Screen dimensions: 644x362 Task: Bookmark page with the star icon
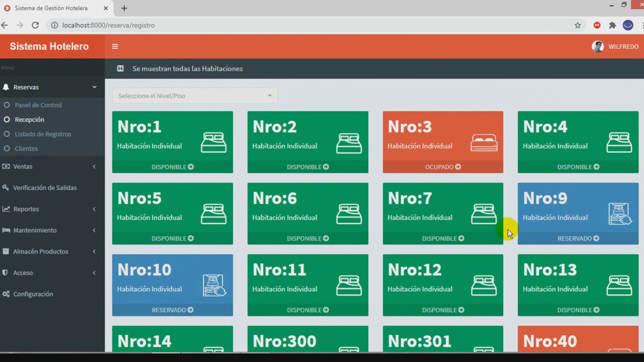[578, 25]
